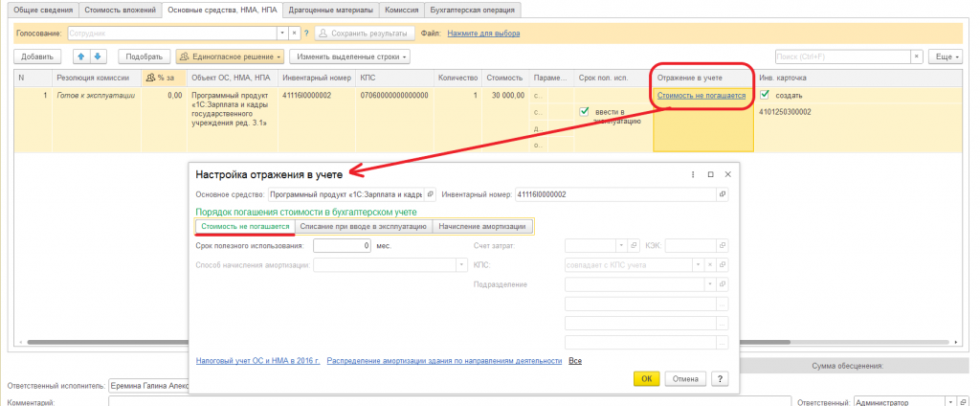This screenshot has width=980, height=406.
Task: Click 'Резолюция комиссии' column header
Action: [x=97, y=78]
